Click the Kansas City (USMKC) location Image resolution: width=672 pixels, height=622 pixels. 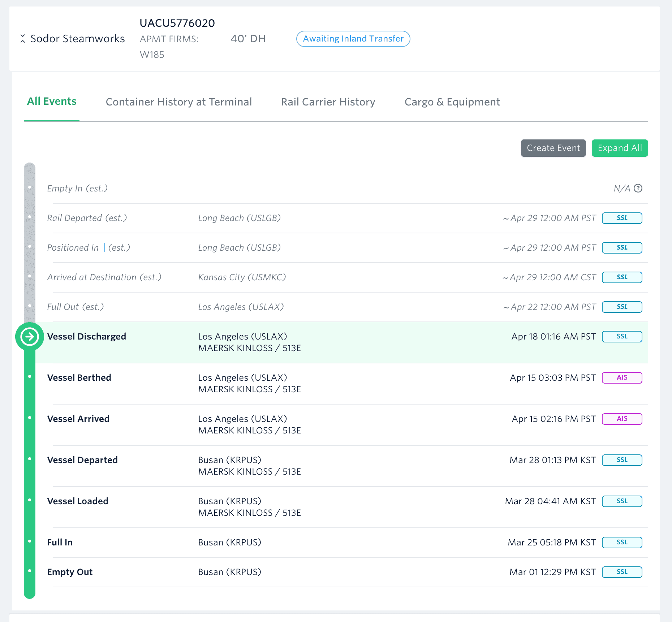pyautogui.click(x=242, y=277)
